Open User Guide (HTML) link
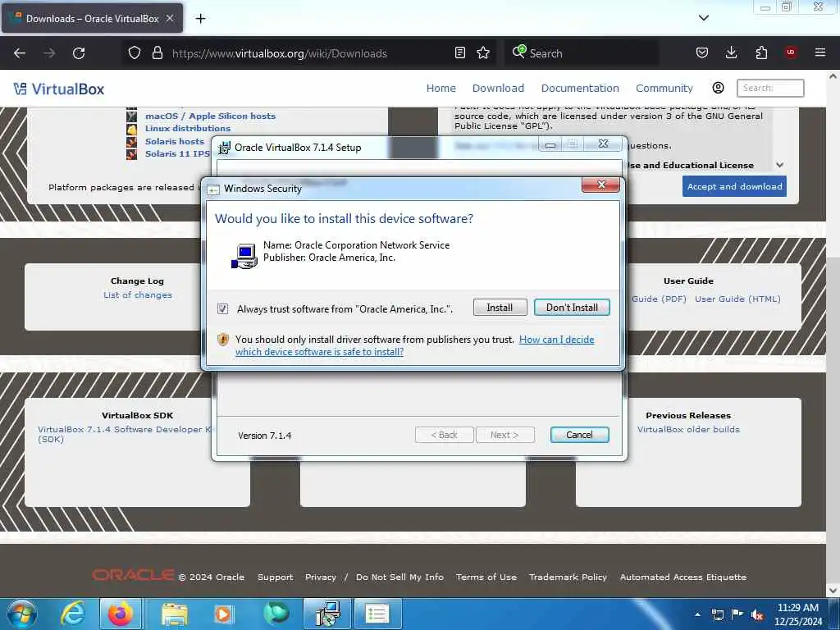This screenshot has width=840, height=630. click(x=737, y=299)
